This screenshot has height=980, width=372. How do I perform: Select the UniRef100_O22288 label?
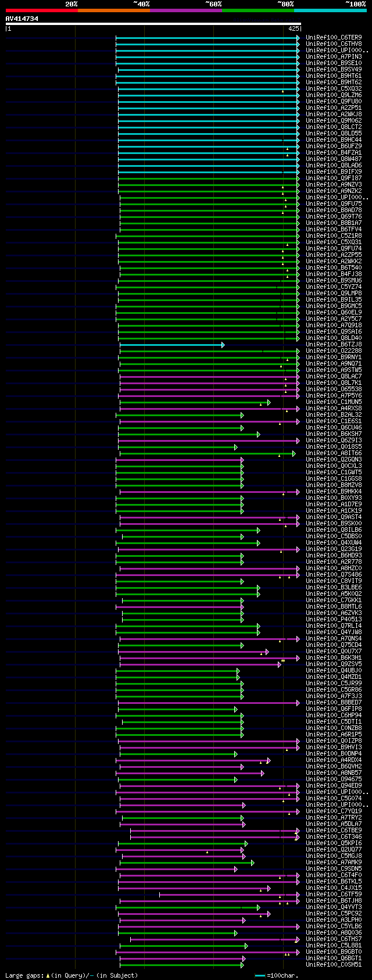(x=334, y=351)
